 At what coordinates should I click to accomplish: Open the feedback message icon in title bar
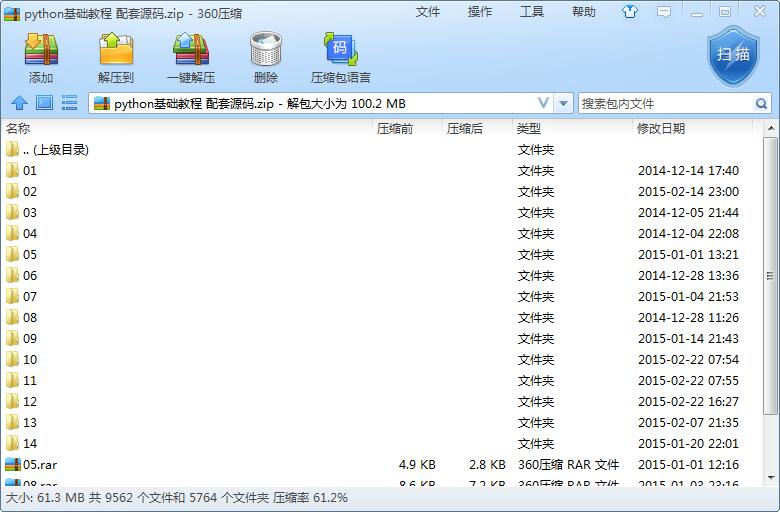tap(664, 12)
